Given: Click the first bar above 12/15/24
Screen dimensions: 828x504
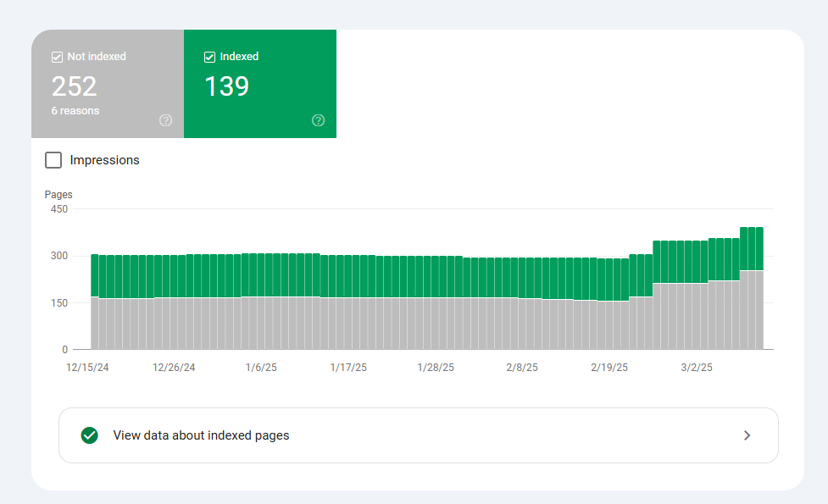Looking at the screenshot, I should click(95, 301).
